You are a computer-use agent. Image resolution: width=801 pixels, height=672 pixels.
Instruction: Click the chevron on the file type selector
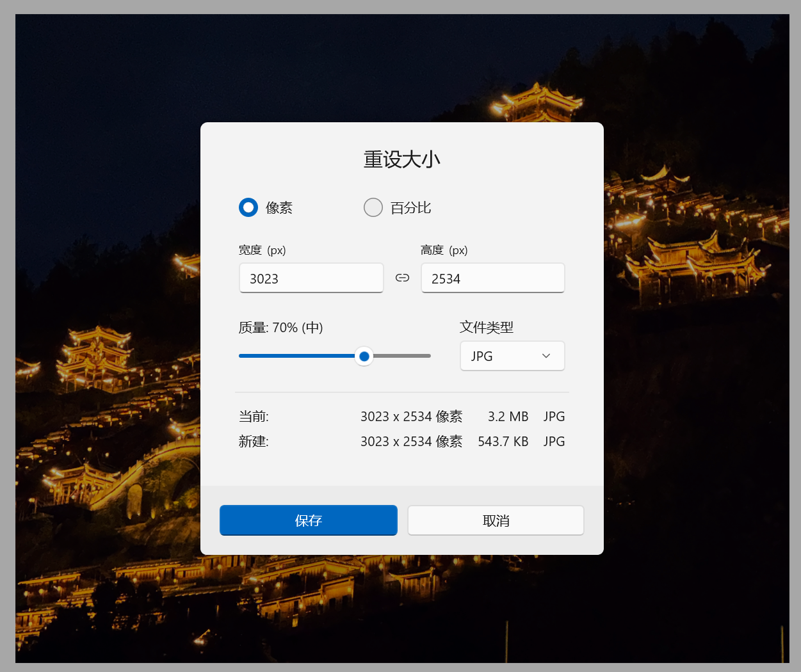tap(546, 356)
